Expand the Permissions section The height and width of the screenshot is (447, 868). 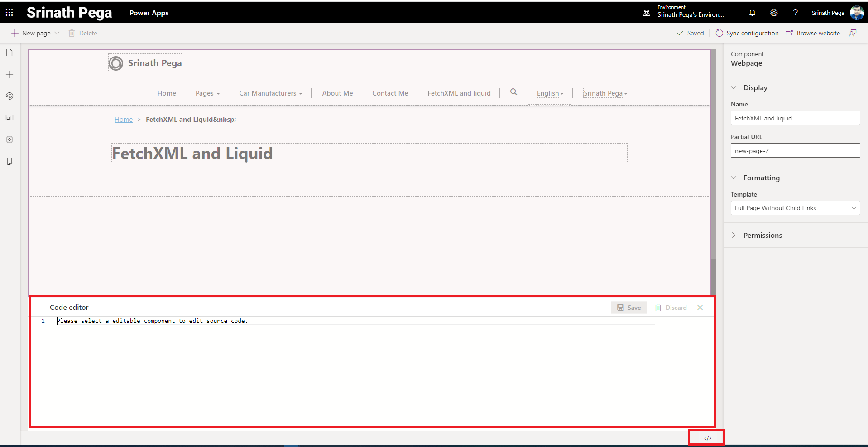click(x=734, y=235)
